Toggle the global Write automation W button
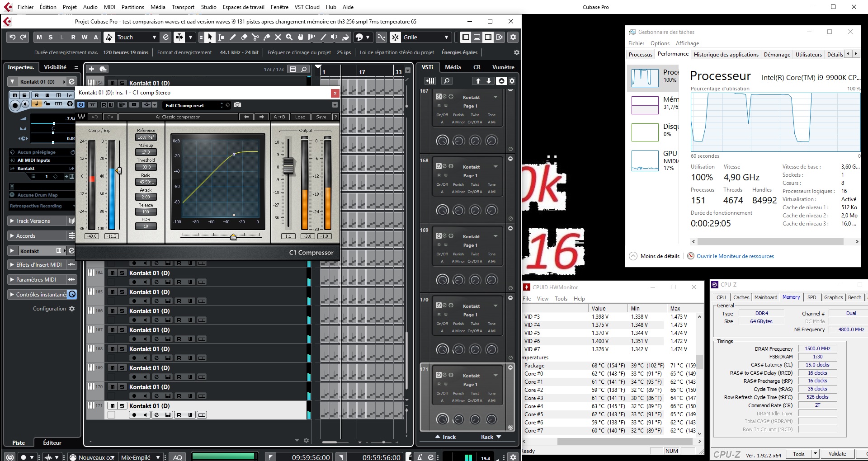Screen dimensions: 868x461 tap(85, 37)
